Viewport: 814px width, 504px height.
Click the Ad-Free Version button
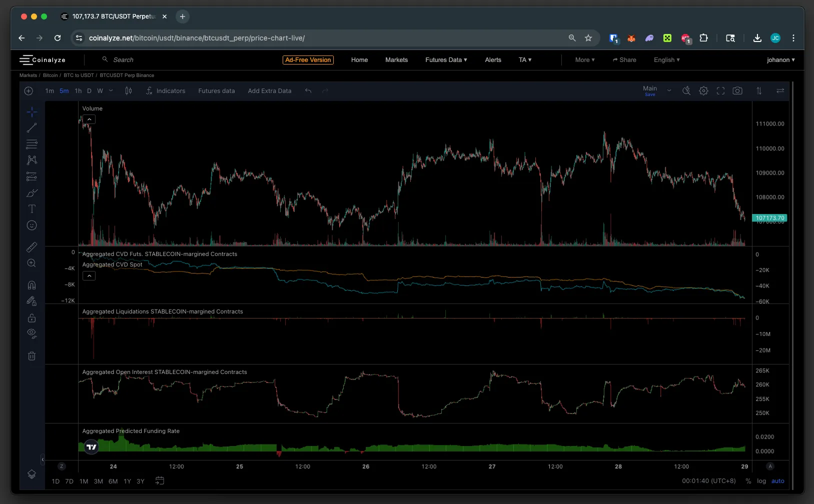point(308,59)
